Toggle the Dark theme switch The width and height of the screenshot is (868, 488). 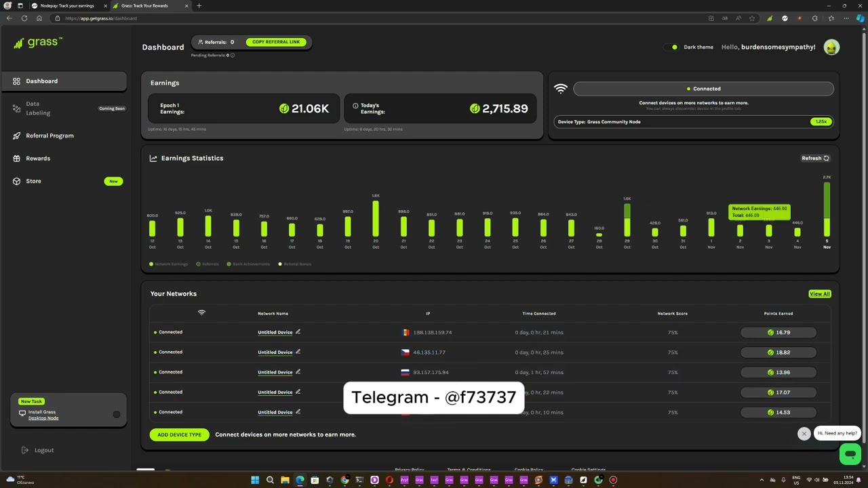(671, 47)
